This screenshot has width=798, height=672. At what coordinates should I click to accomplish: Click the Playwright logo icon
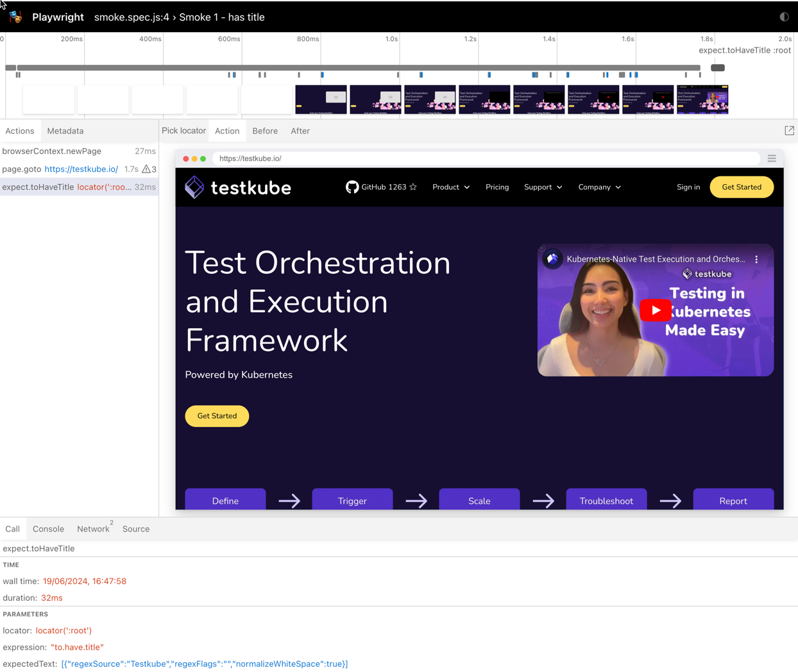click(x=16, y=17)
